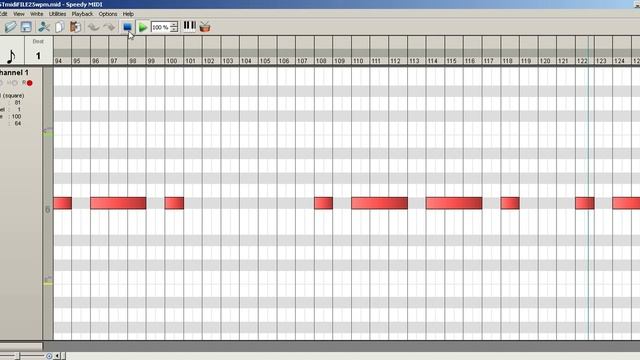Open the Options menu
The image size is (640, 360).
pyautogui.click(x=108, y=14)
